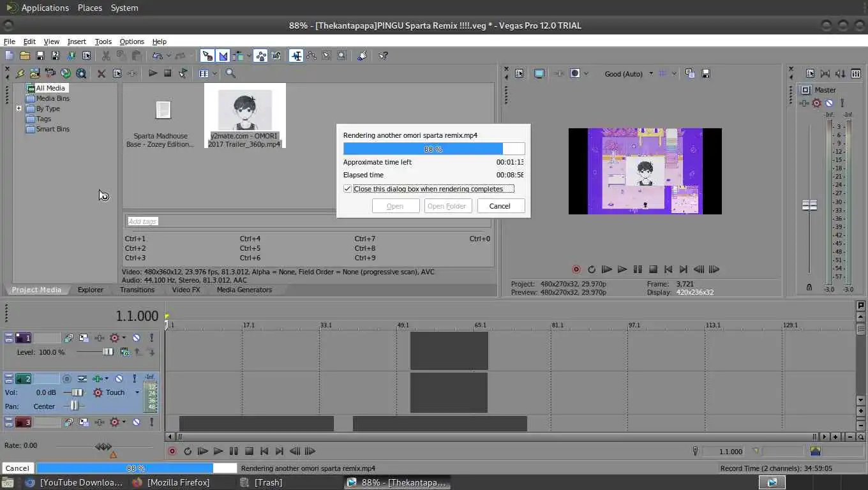Toggle Ignore Event Grouping

point(276,56)
